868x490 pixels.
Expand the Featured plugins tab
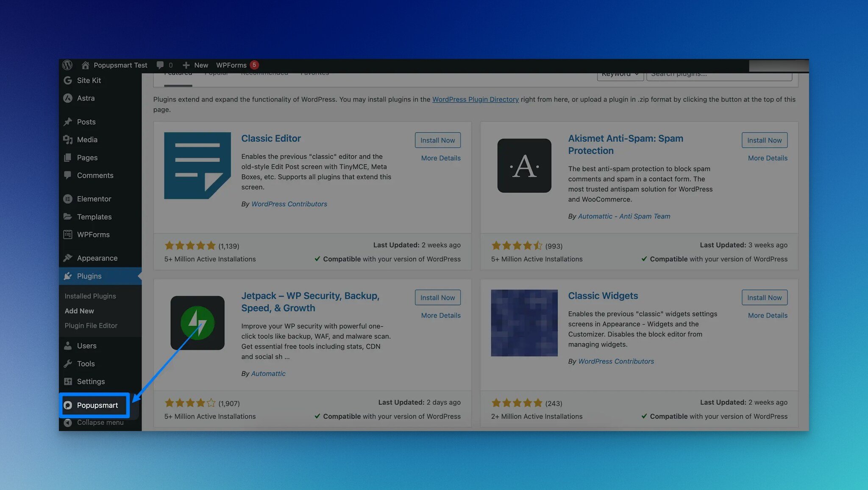click(x=178, y=73)
